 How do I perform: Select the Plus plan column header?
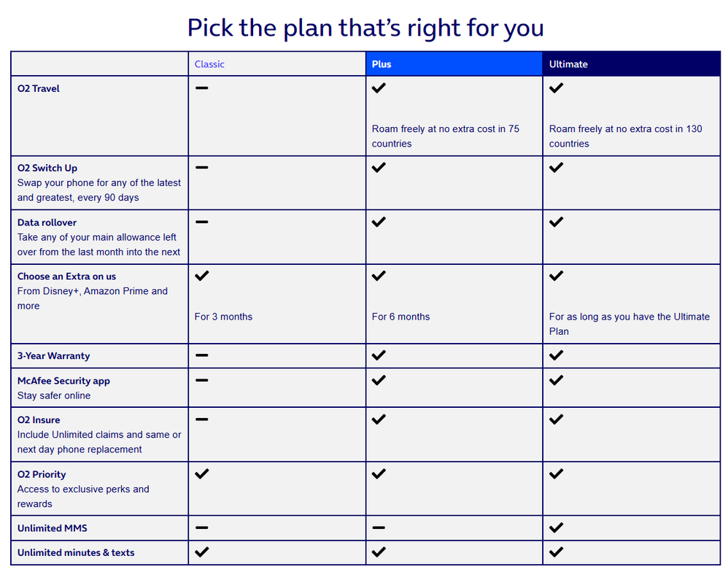(x=382, y=64)
